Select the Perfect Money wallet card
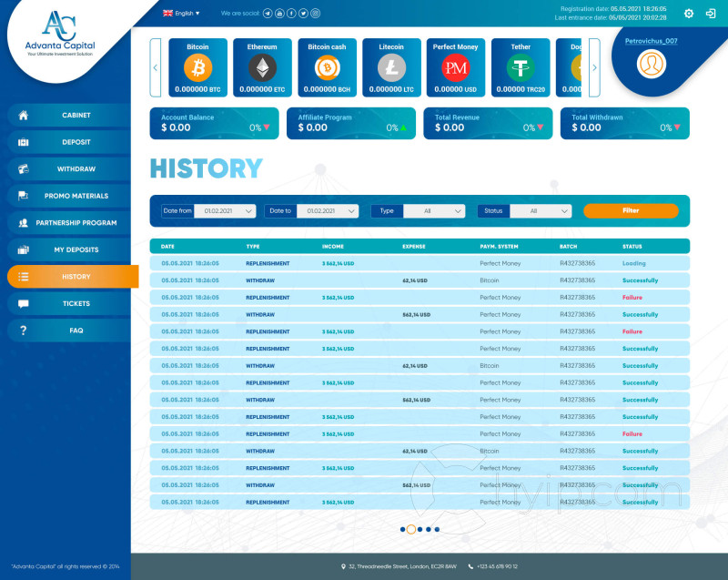Image resolution: width=728 pixels, height=580 pixels. click(x=456, y=67)
